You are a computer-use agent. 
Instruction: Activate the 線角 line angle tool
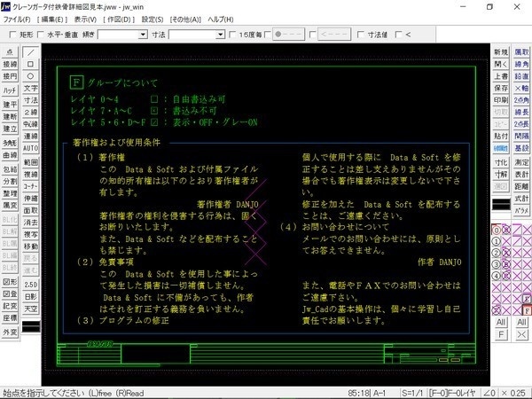(521, 64)
